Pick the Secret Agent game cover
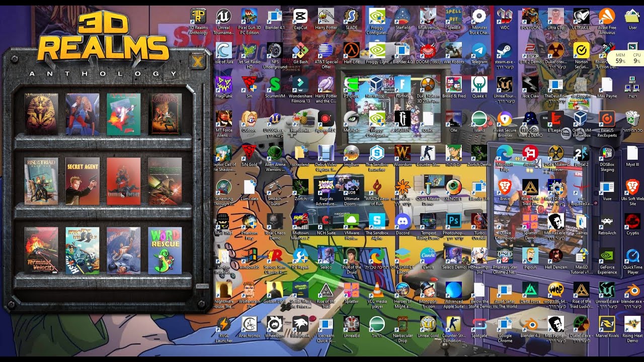Viewport: 644px width, 362px height. (x=83, y=181)
